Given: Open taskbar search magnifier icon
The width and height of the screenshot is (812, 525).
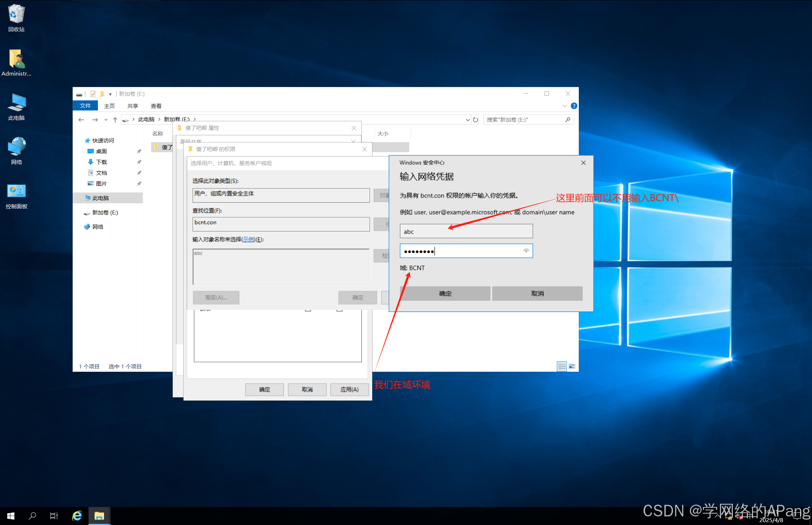Looking at the screenshot, I should pyautogui.click(x=32, y=516).
